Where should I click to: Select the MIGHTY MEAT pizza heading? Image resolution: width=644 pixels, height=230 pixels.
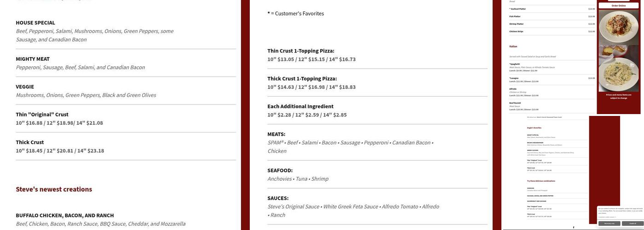pyautogui.click(x=33, y=59)
